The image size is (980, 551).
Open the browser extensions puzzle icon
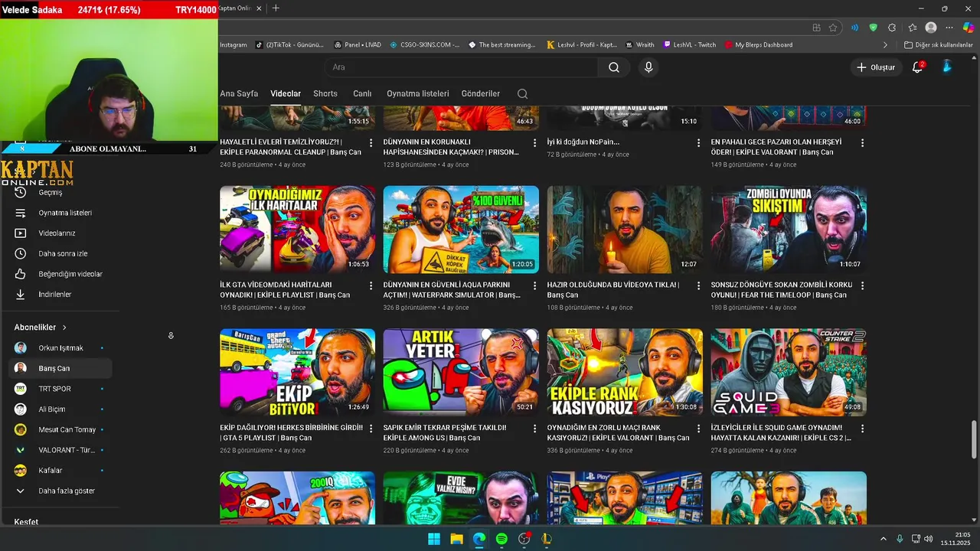tap(892, 28)
